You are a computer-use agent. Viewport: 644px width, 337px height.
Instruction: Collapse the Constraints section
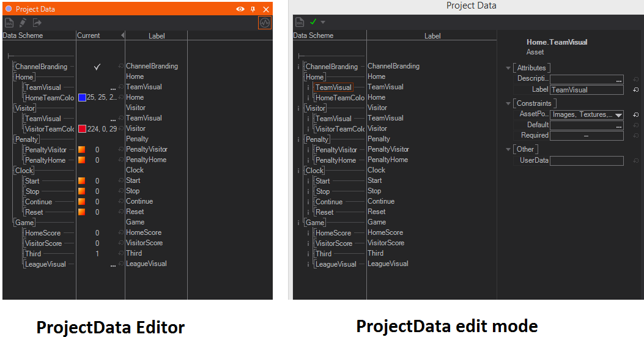(x=508, y=103)
